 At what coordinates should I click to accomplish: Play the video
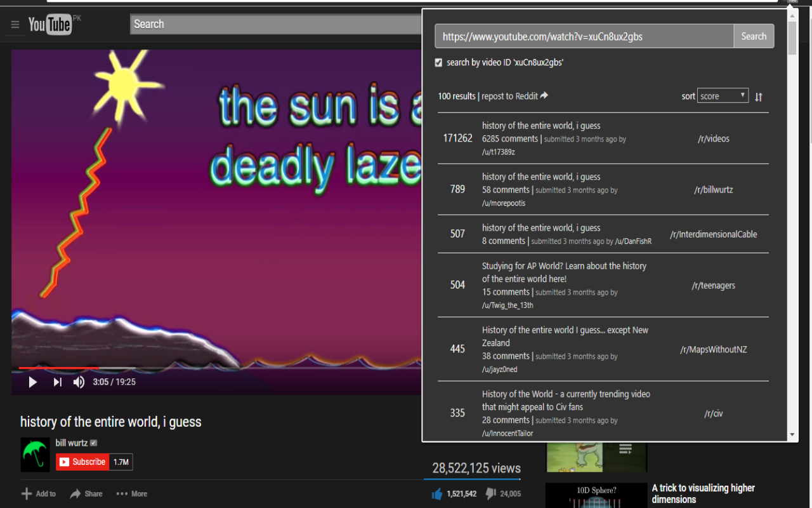(x=33, y=382)
